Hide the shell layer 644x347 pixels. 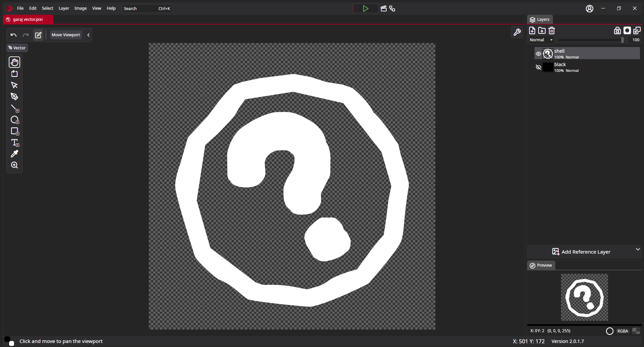pos(538,54)
